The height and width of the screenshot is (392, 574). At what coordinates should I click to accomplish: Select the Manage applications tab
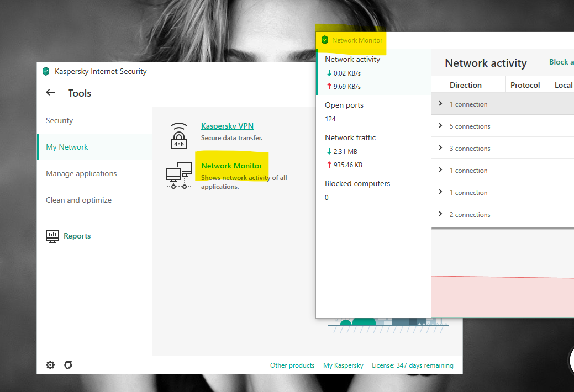coord(95,173)
